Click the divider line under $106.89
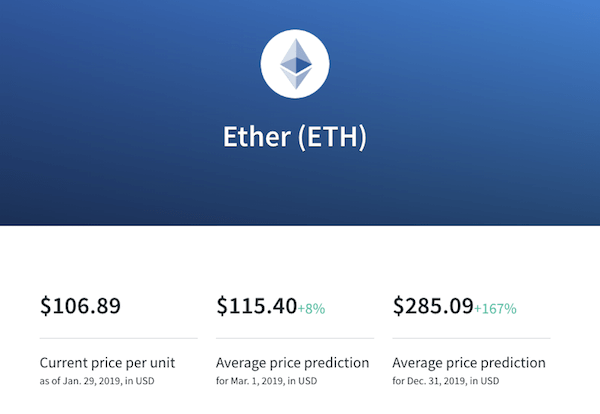 click(x=119, y=338)
